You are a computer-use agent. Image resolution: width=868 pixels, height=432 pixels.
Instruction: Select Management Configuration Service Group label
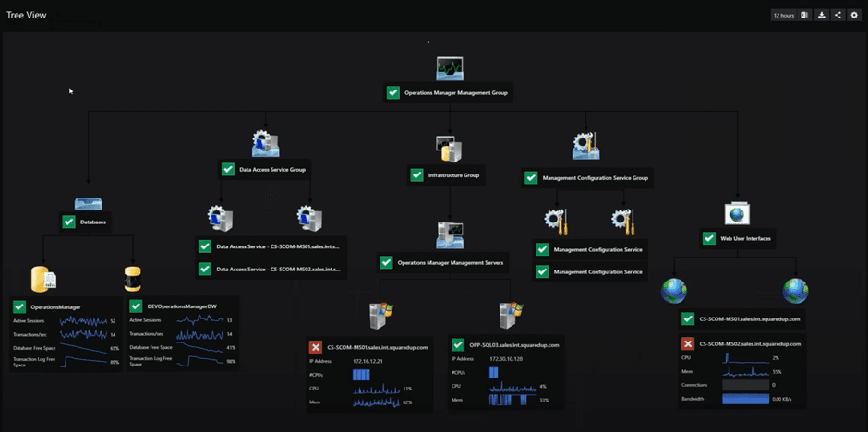point(595,178)
